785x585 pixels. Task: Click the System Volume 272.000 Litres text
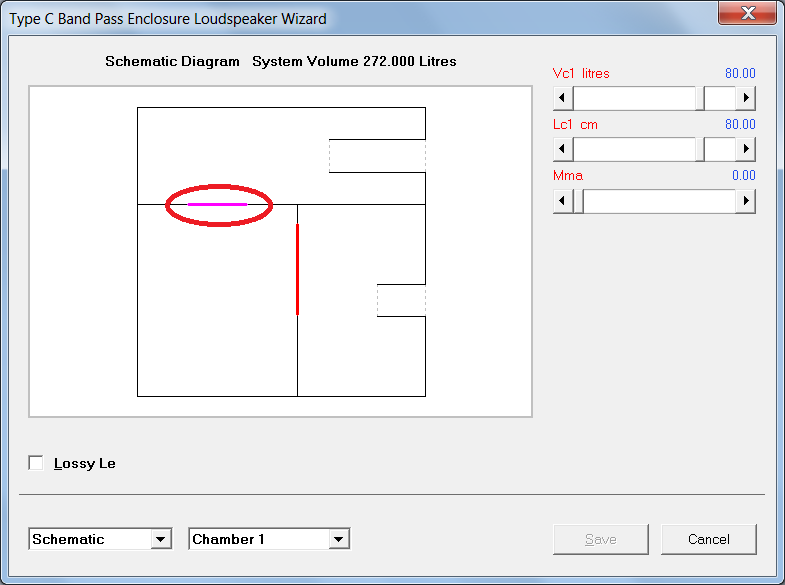pyautogui.click(x=354, y=62)
